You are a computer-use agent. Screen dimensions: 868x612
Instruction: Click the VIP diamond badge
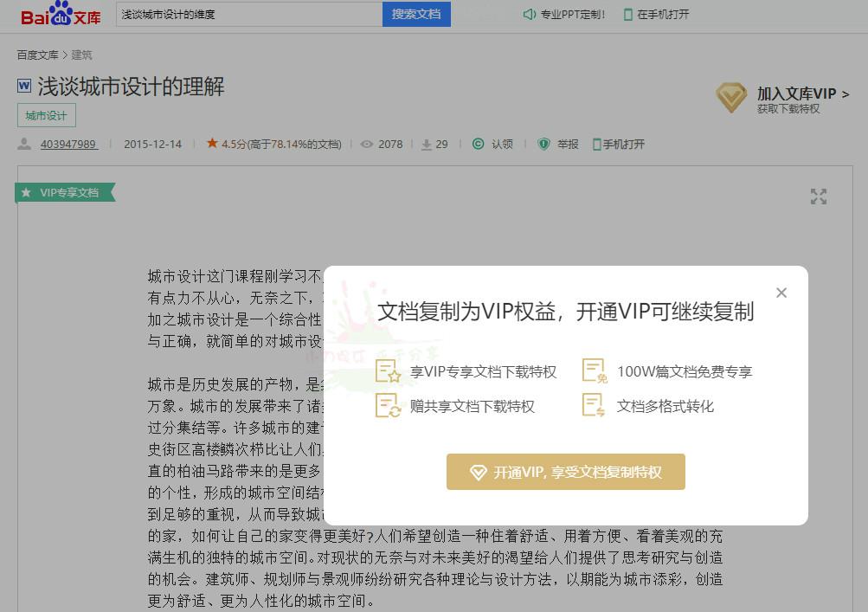[730, 98]
